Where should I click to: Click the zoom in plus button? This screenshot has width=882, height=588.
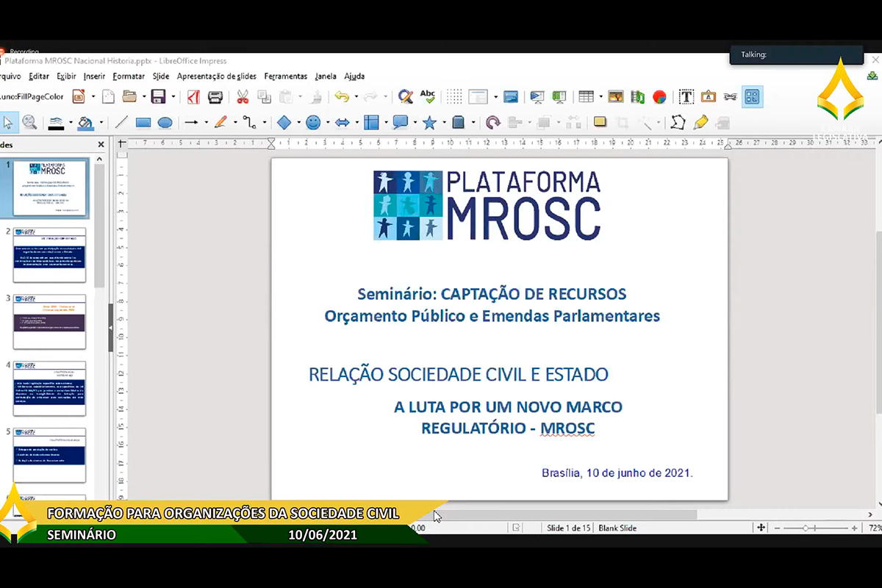tap(854, 528)
